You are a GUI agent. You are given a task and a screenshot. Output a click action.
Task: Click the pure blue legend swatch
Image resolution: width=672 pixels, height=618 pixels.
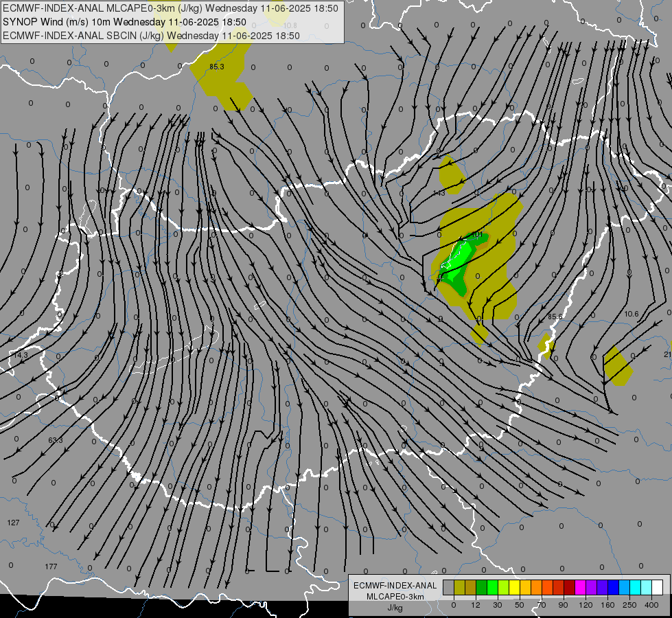click(x=614, y=587)
